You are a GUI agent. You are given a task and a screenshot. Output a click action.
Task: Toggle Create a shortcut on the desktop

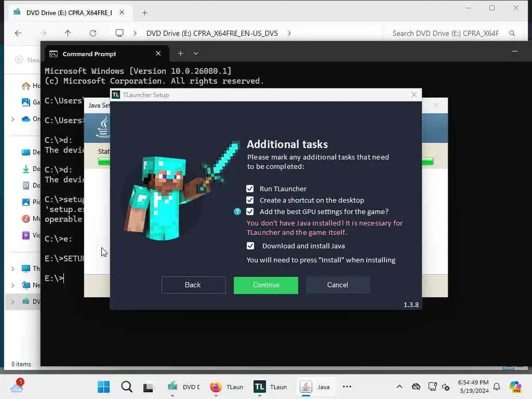click(x=250, y=200)
